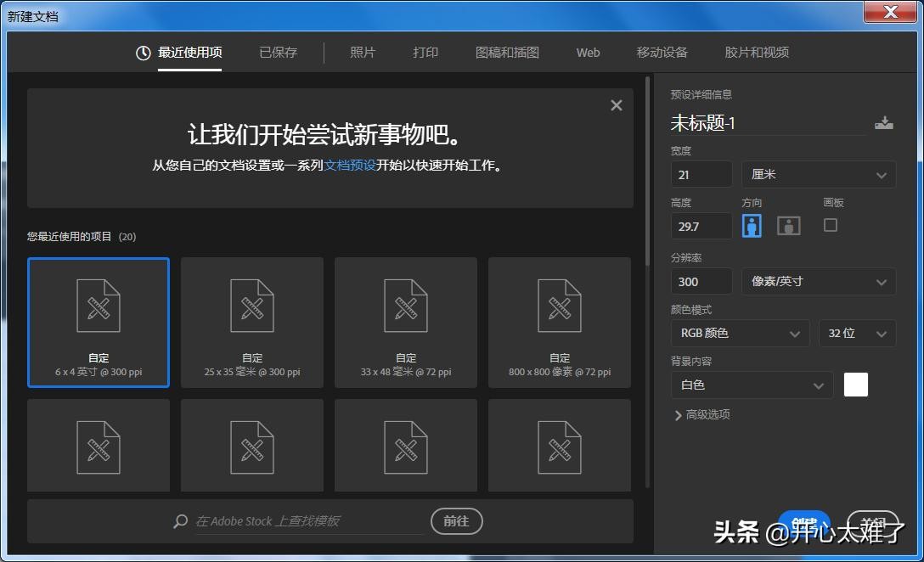This screenshot has height=562, width=924.
Task: Expand 高级选项 advanced options
Action: [702, 415]
